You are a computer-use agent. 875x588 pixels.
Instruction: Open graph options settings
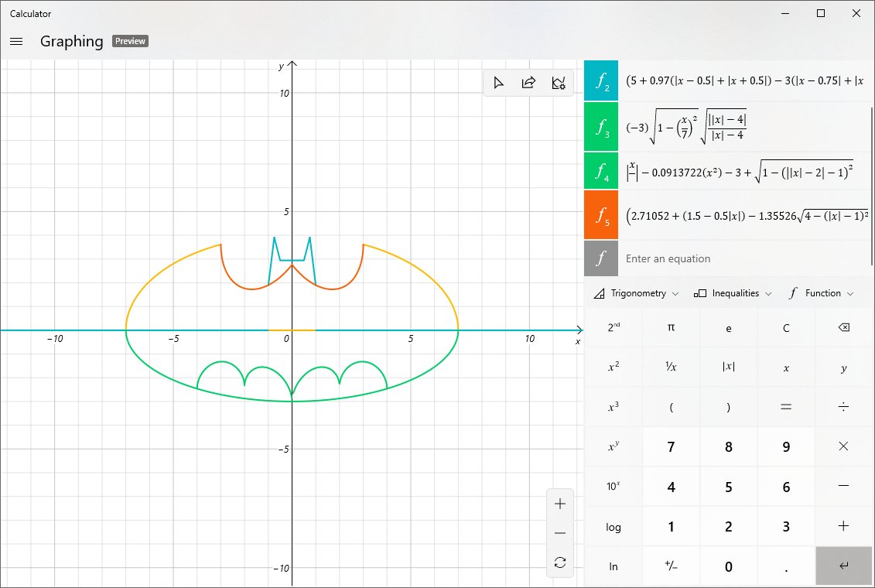559,83
